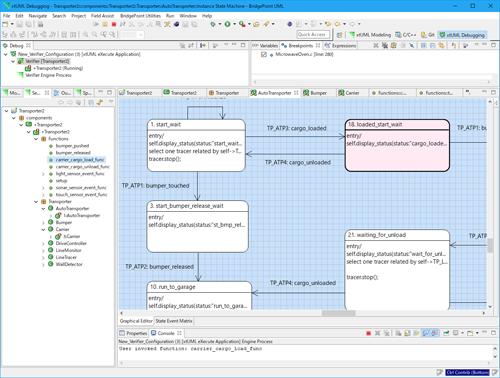Open the BridgePoint Utilities menu
This screenshot has height=378, width=500.
[140, 16]
